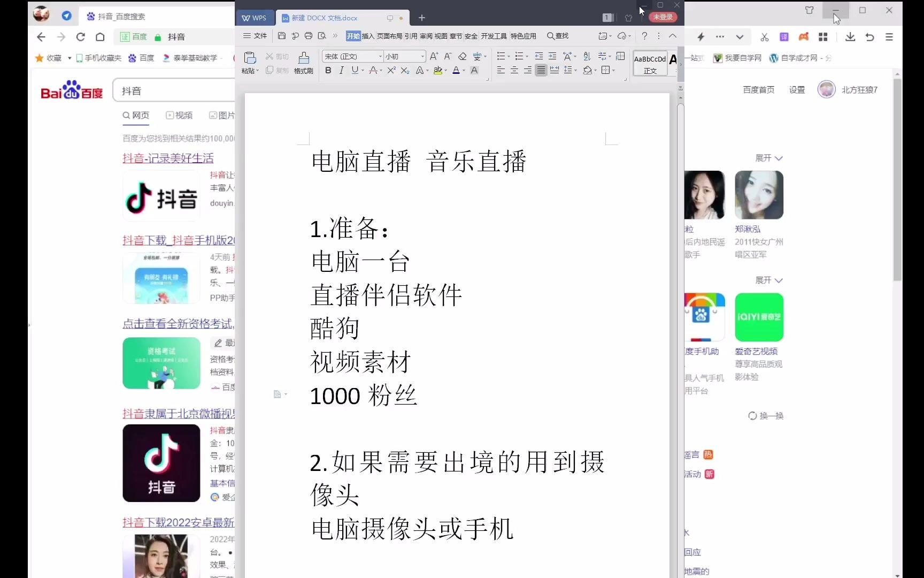Open the bullet list dropdown arrow
This screenshot has width=924, height=578.
click(509, 57)
